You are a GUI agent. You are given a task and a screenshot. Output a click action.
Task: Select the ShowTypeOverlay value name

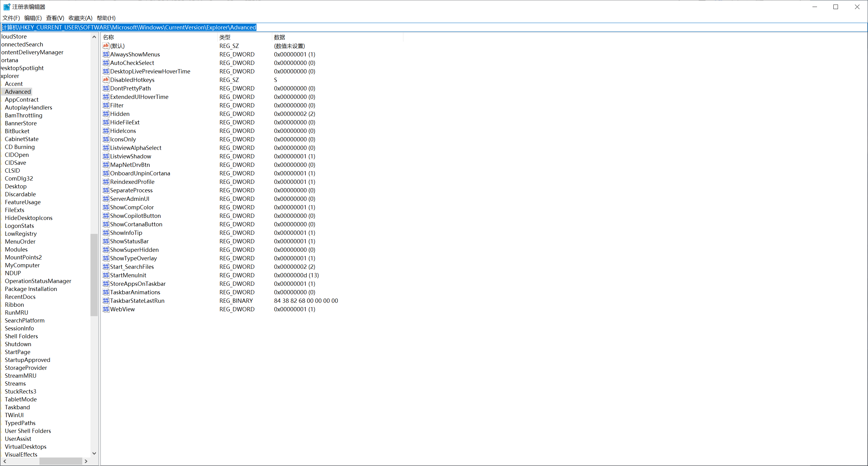pyautogui.click(x=134, y=258)
